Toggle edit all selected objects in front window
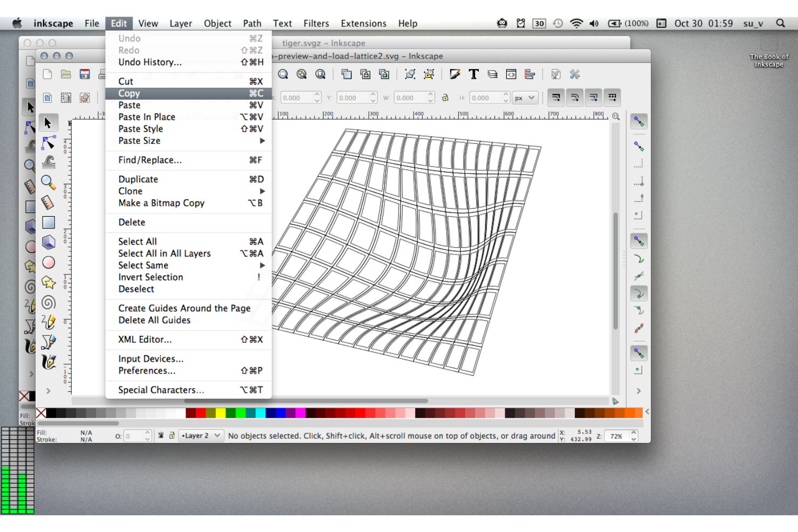The image size is (798, 532). [47, 98]
